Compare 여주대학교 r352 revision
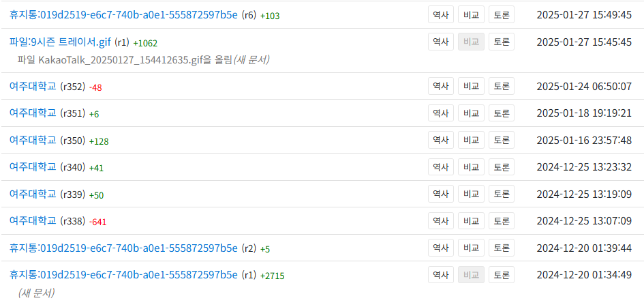Screen dimensions: 644x305 pyautogui.click(x=471, y=87)
